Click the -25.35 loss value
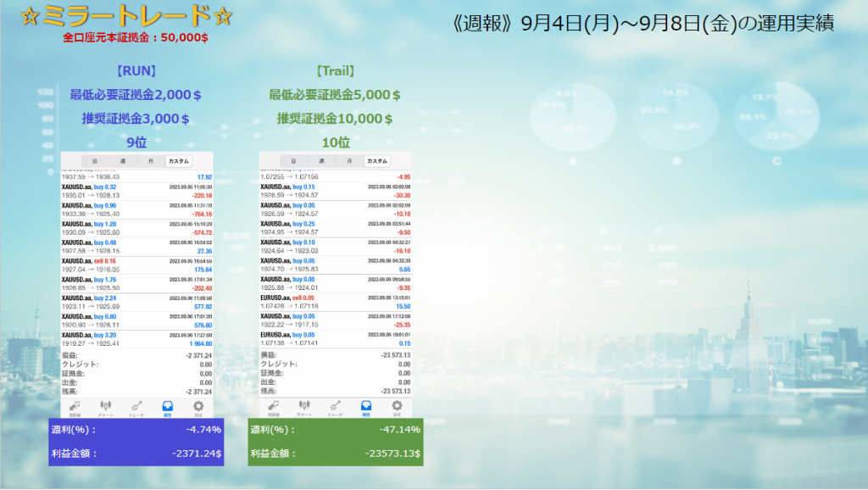 click(402, 325)
